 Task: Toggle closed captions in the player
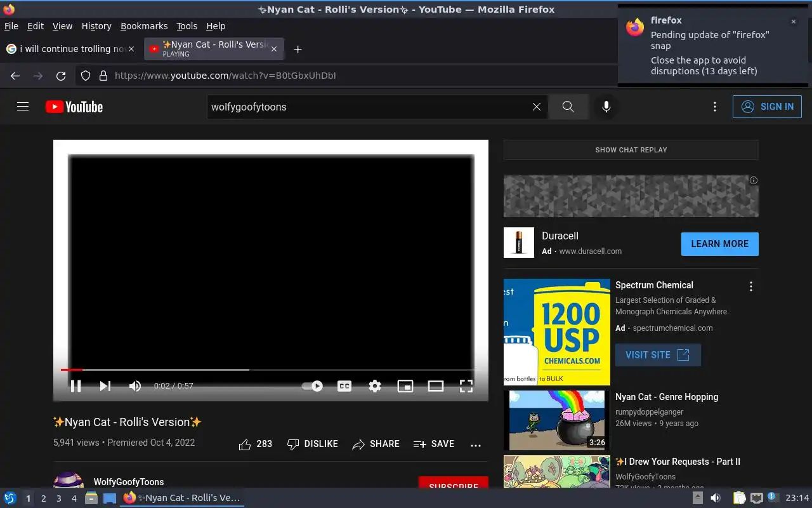click(x=344, y=386)
